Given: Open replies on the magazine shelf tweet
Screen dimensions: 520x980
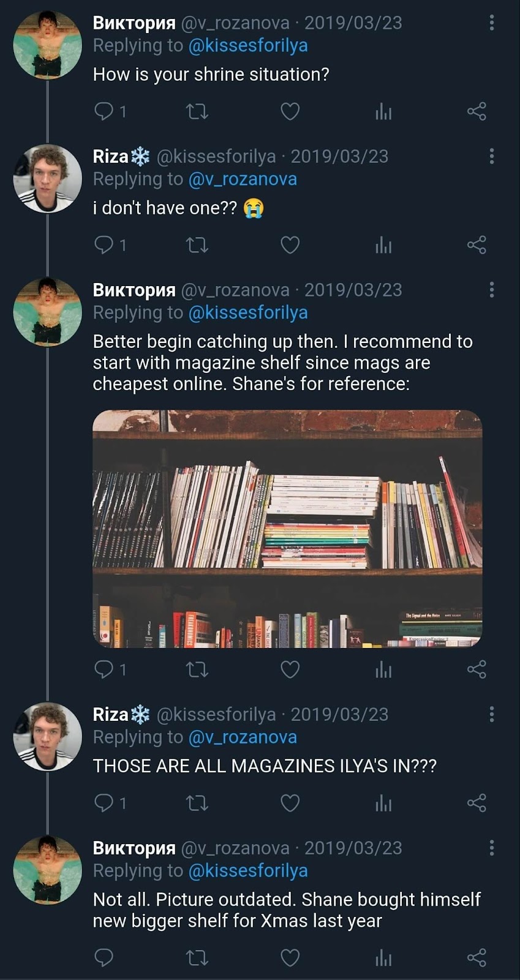Looking at the screenshot, I should tap(110, 669).
